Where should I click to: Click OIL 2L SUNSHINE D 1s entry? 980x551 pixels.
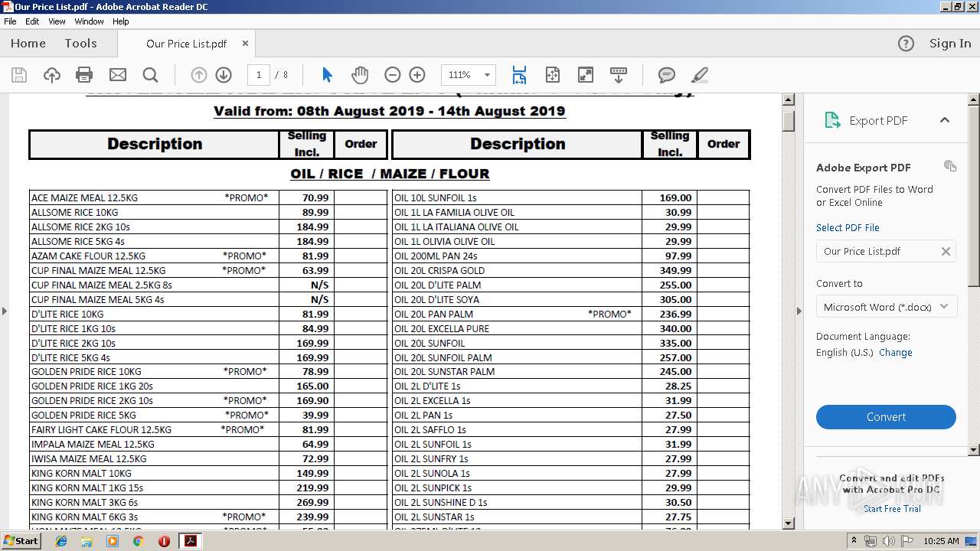click(x=441, y=502)
